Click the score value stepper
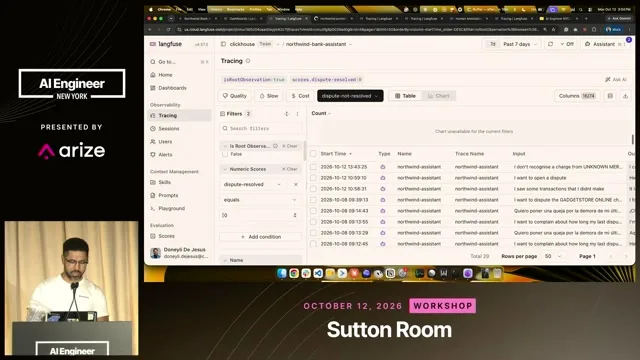The image size is (640, 360). pyautogui.click(x=295, y=215)
